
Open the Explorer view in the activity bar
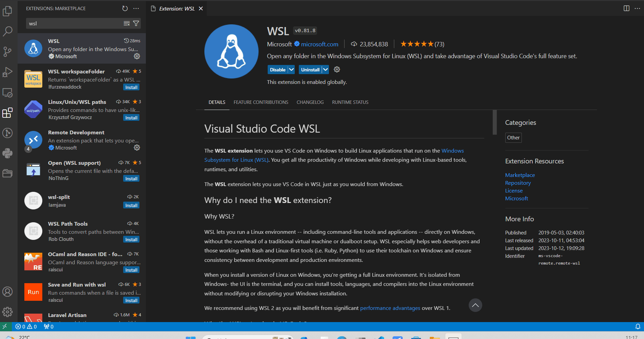point(7,11)
